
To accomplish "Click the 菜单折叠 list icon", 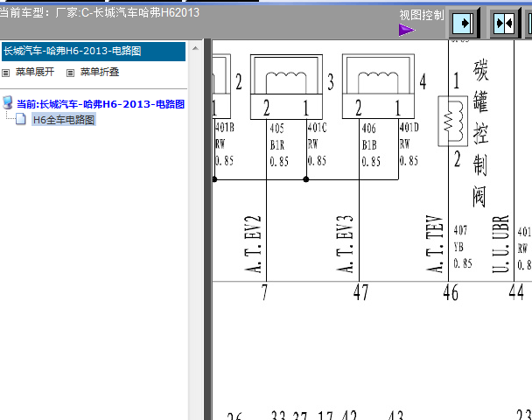I will (70, 73).
